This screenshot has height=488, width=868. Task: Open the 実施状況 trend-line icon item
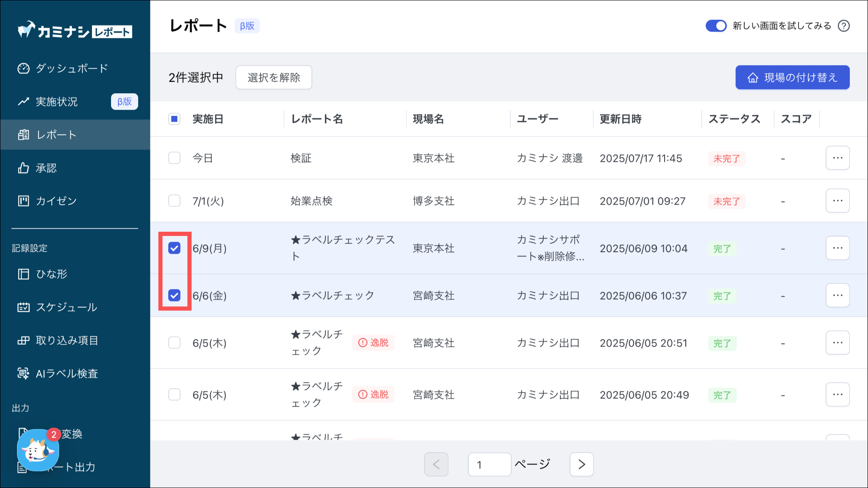coord(23,102)
